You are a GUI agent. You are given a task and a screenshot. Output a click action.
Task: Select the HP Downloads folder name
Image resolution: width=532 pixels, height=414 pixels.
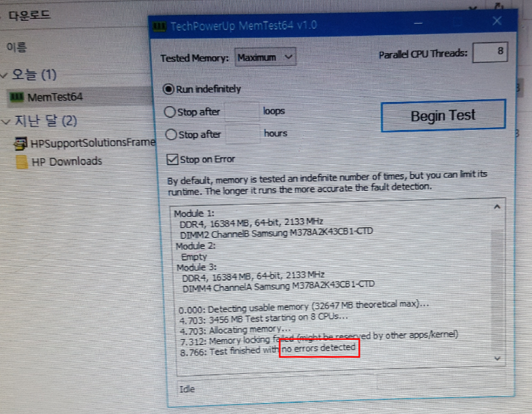pos(66,162)
